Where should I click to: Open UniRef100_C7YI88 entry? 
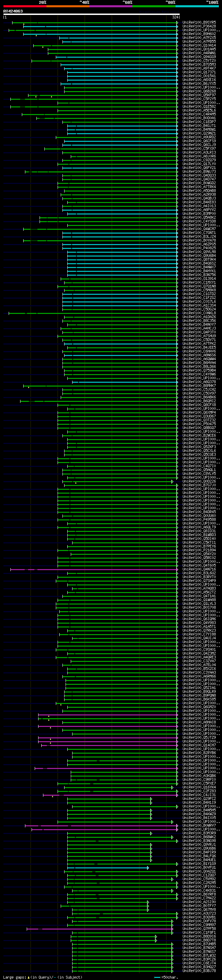(x=199, y=634)
